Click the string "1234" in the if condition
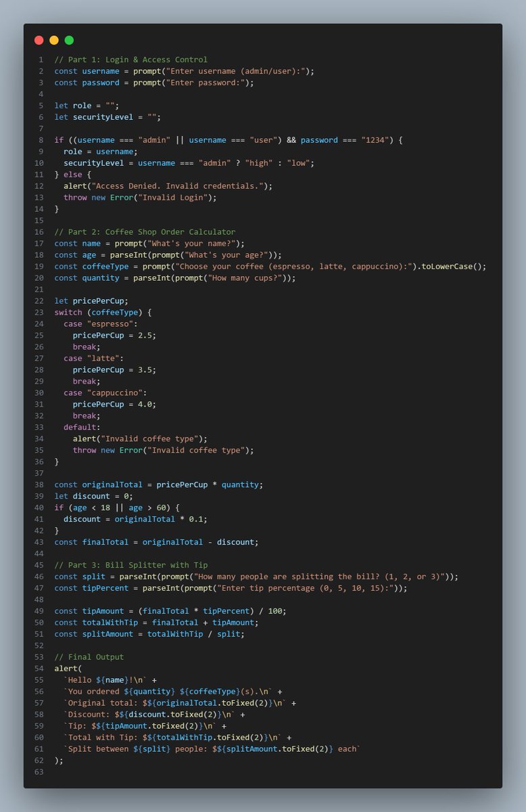Image resolution: width=526 pixels, height=812 pixels. tap(375, 140)
